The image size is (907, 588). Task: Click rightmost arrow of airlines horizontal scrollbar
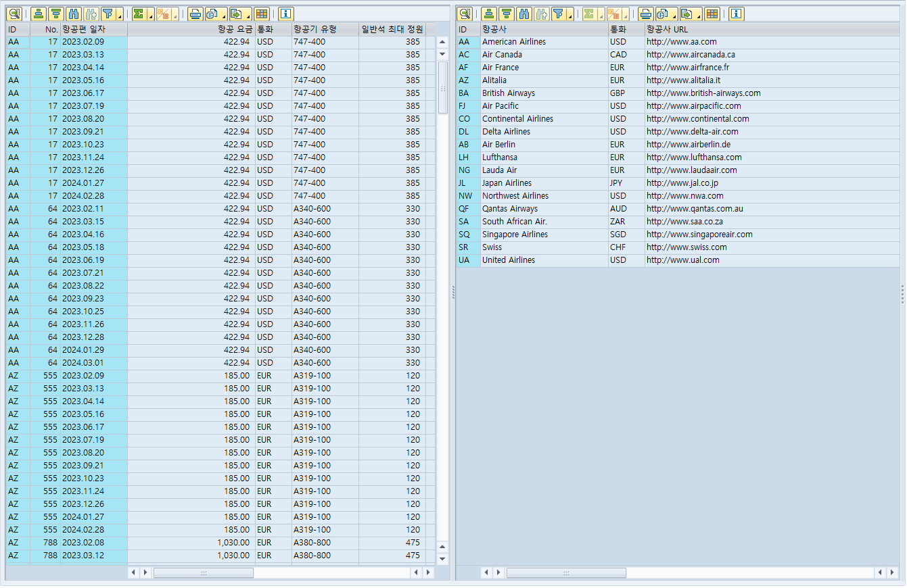point(893,572)
